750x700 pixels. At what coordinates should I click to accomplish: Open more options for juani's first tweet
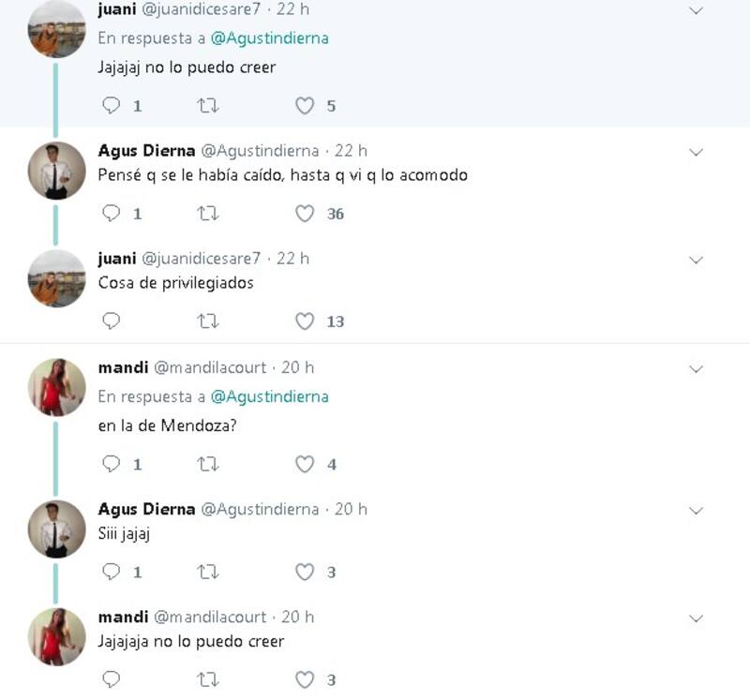point(696,10)
